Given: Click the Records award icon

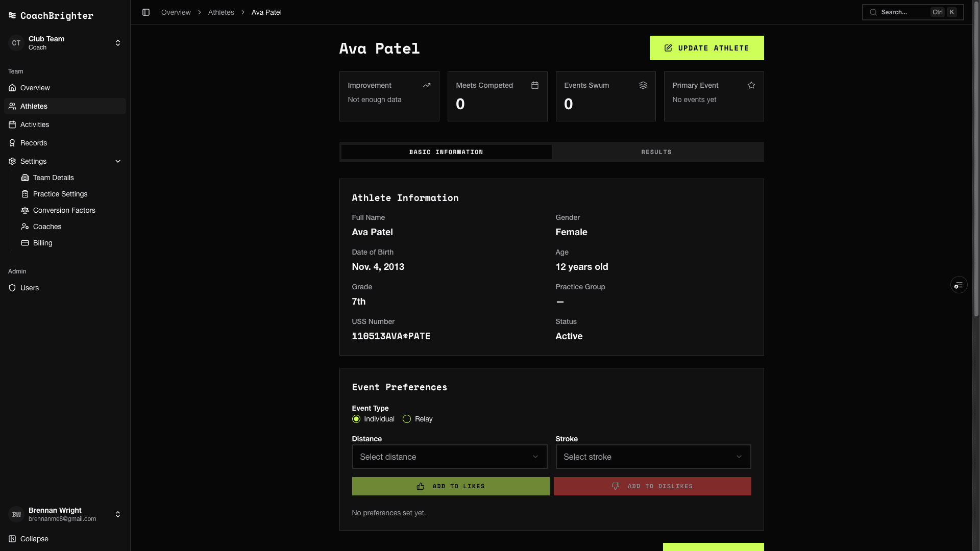Looking at the screenshot, I should click(12, 143).
